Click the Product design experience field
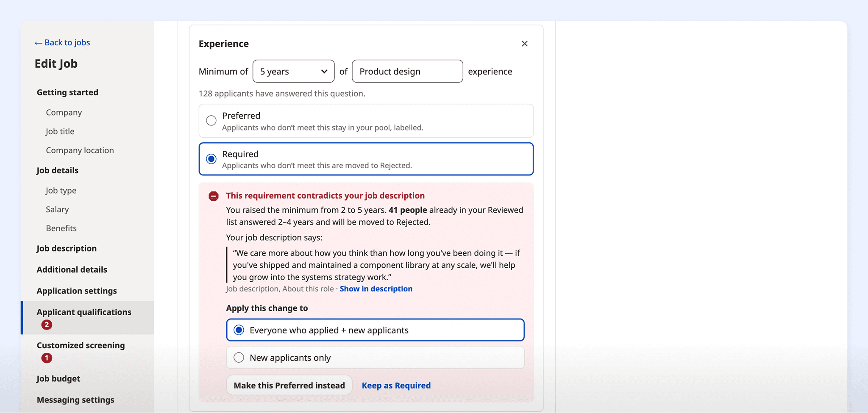The height and width of the screenshot is (413, 868). click(x=407, y=71)
